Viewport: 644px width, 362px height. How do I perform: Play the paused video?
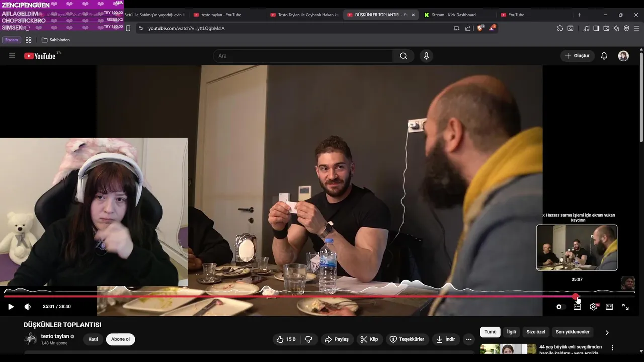pos(11,306)
